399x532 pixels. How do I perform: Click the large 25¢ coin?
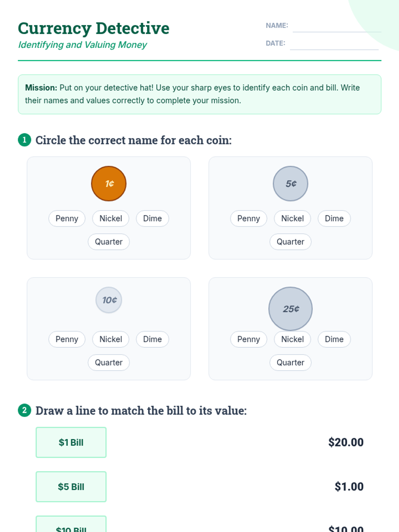[290, 309]
